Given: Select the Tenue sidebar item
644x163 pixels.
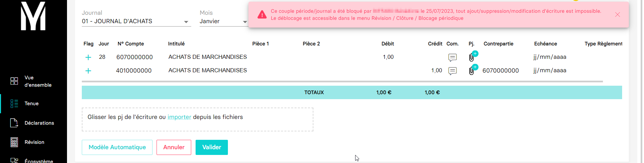Looking at the screenshot, I should pos(33,104).
